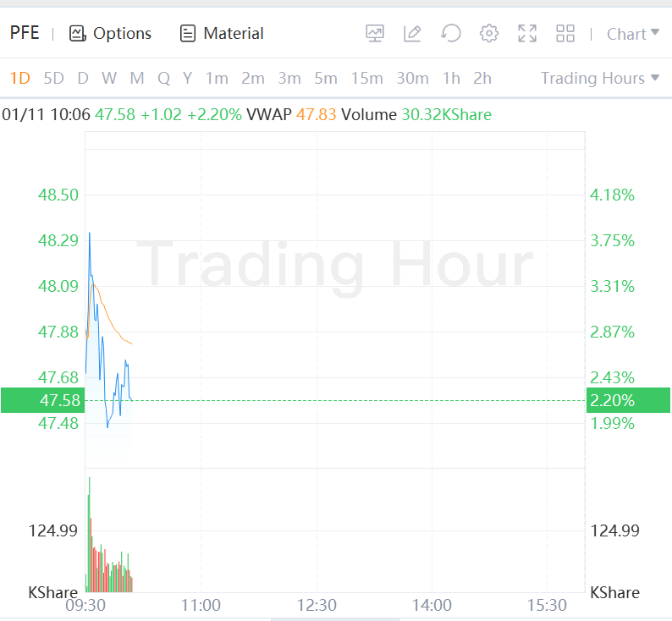Image resolution: width=672 pixels, height=621 pixels.
Task: Switch to 15m interval
Action: [366, 79]
